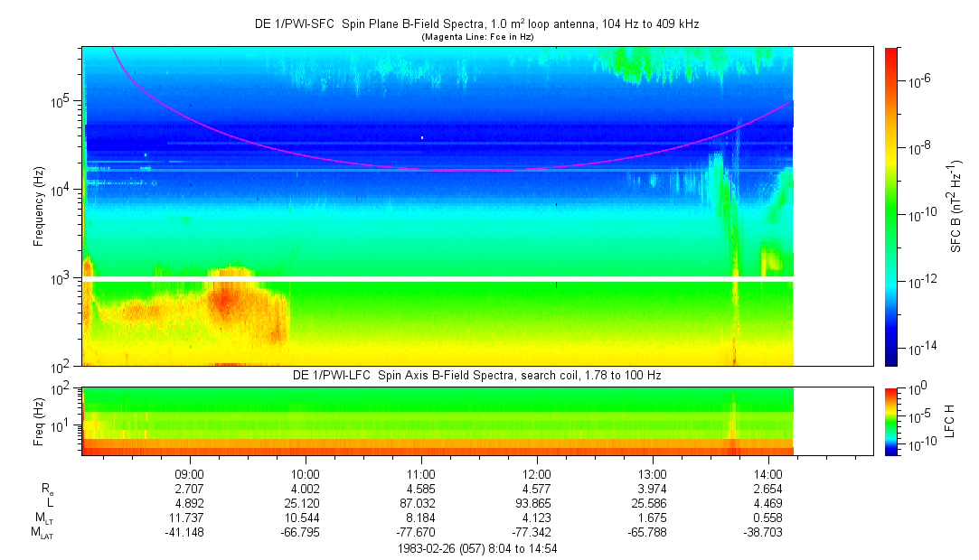Click the Magenta Line Fce subtitle text
This screenshot has width=979, height=560.
[477, 37]
